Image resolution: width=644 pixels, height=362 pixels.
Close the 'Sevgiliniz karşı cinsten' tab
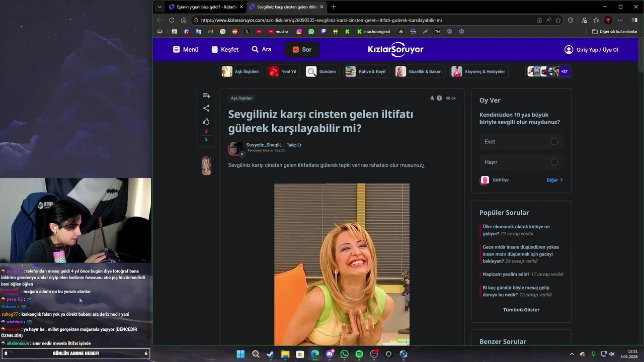[x=321, y=7]
